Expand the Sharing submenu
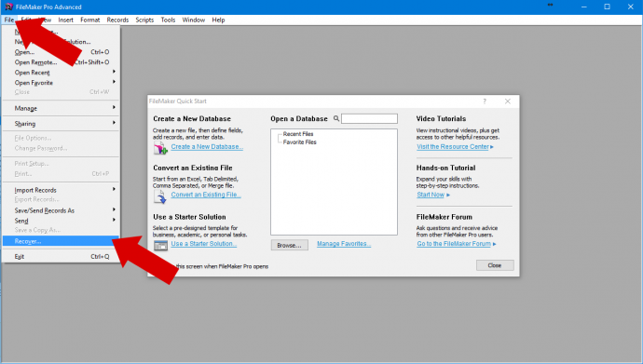643x364 pixels. coord(62,124)
